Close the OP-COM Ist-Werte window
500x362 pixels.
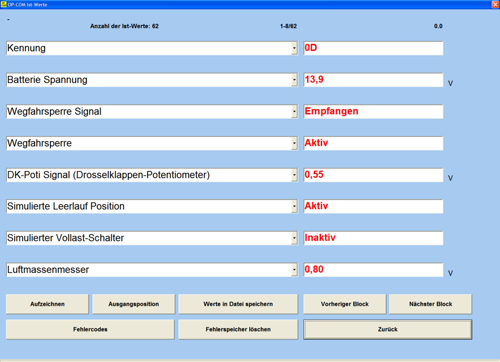coord(495,4)
